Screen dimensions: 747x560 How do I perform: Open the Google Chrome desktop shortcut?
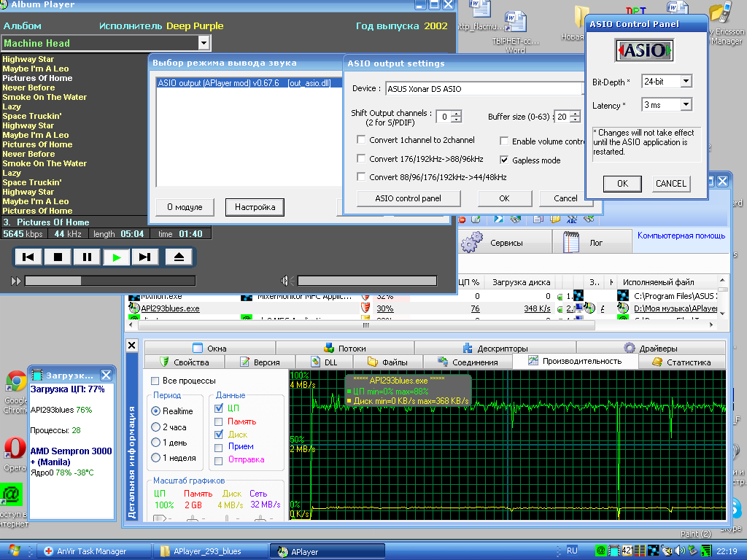click(16, 381)
